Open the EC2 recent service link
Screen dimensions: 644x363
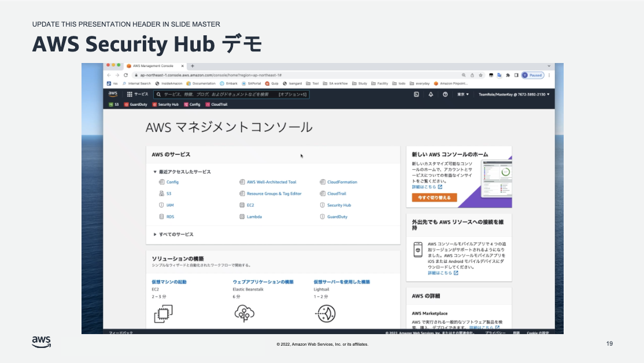pyautogui.click(x=250, y=205)
